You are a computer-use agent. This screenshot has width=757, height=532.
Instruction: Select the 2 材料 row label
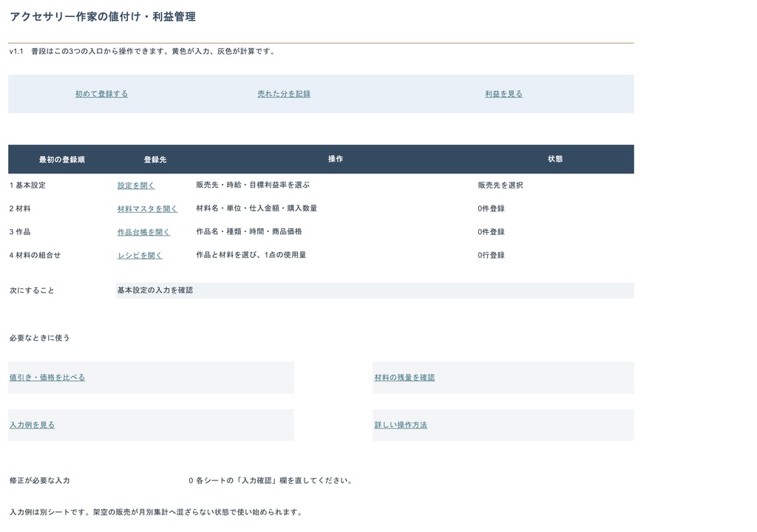[20, 208]
